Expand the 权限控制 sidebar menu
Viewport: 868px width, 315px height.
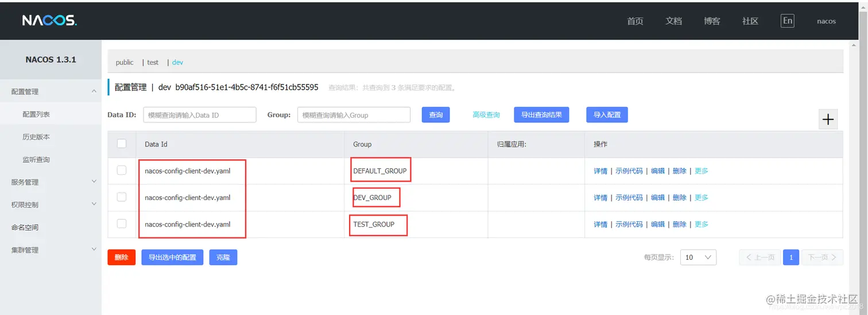(x=51, y=204)
